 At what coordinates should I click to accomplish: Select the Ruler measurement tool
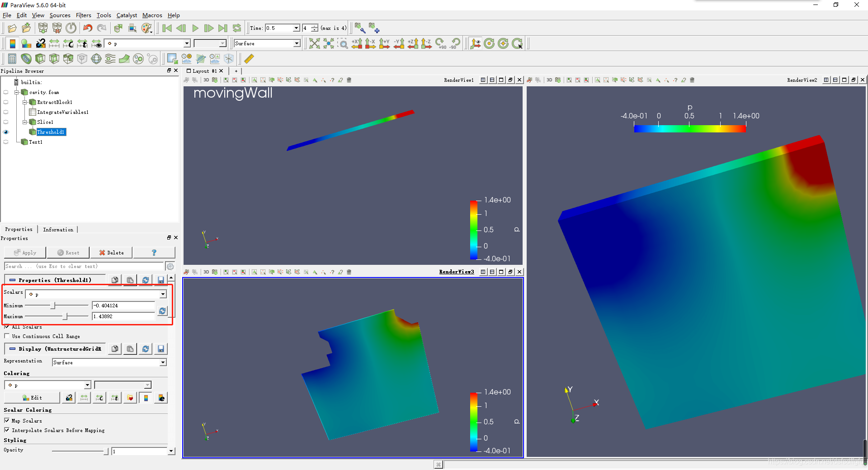249,59
